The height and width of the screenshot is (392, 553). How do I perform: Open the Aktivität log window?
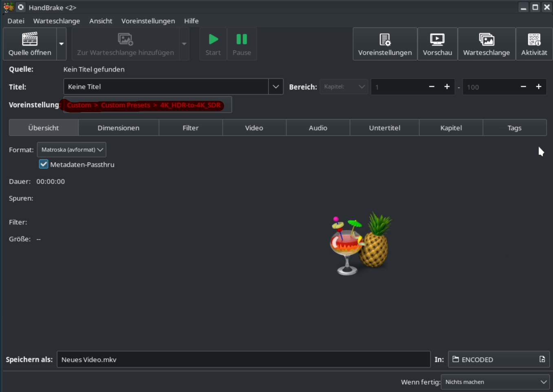tap(534, 44)
